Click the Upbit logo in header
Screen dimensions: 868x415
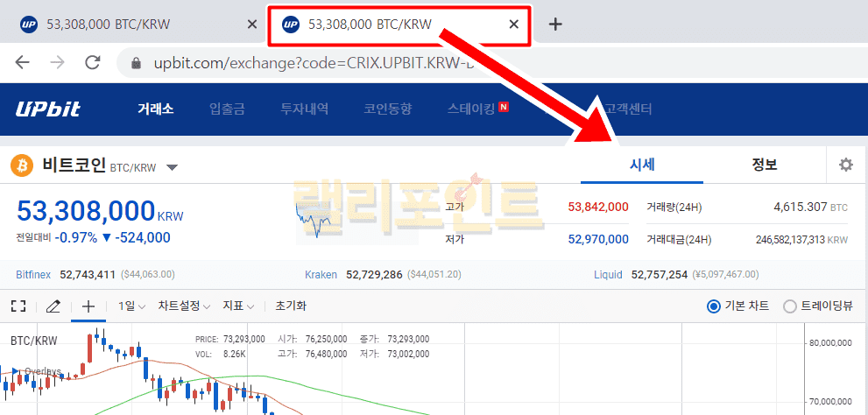click(x=47, y=109)
